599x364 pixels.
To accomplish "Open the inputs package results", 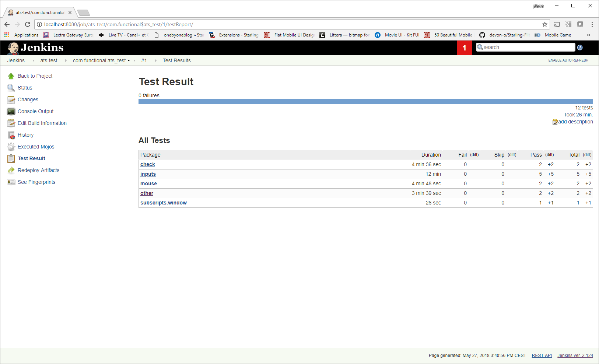I will coord(148,174).
